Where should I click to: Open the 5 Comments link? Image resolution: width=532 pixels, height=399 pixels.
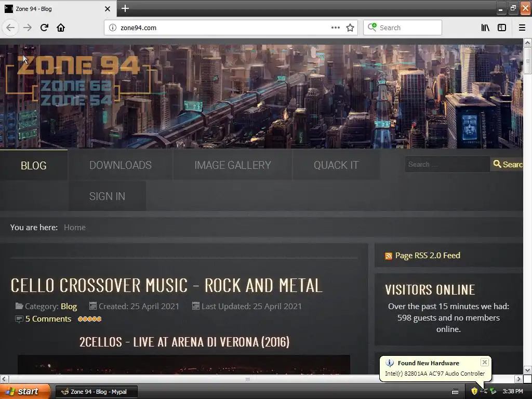[48, 319]
